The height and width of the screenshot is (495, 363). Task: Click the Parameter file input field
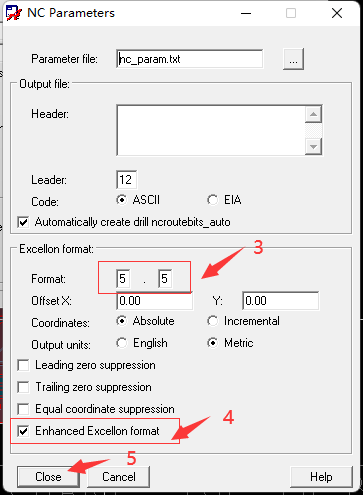(189, 59)
